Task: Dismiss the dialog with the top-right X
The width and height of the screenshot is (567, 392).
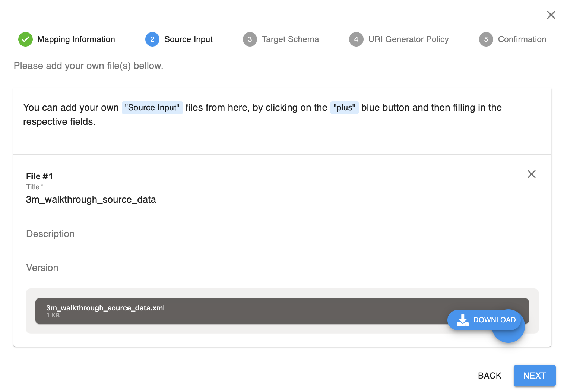Action: pos(551,15)
